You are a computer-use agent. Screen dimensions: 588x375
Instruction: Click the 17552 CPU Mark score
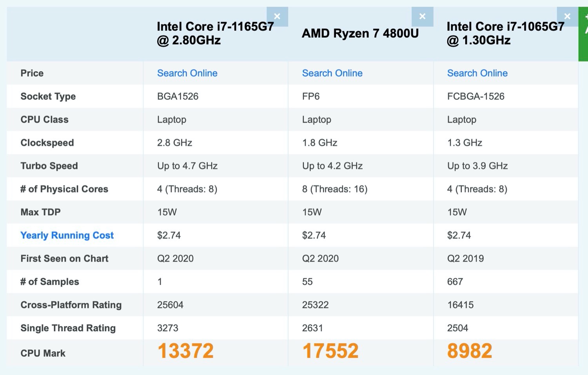point(330,351)
